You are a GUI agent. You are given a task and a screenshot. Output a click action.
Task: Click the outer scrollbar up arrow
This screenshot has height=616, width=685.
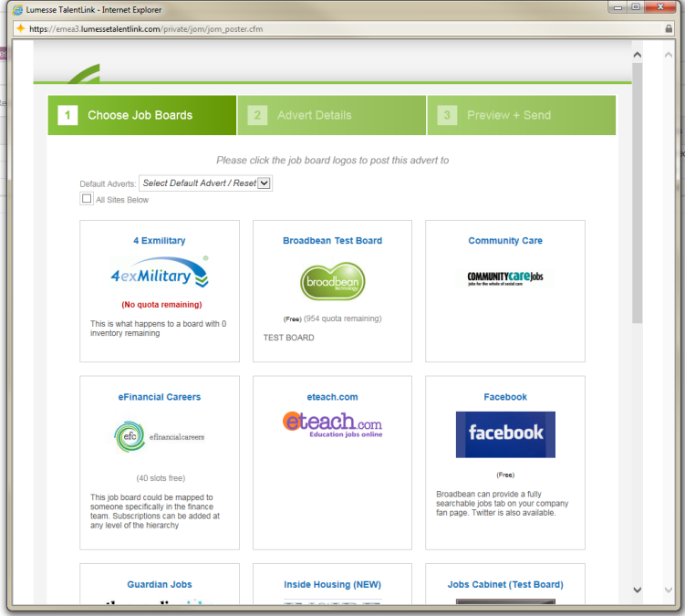(x=669, y=55)
